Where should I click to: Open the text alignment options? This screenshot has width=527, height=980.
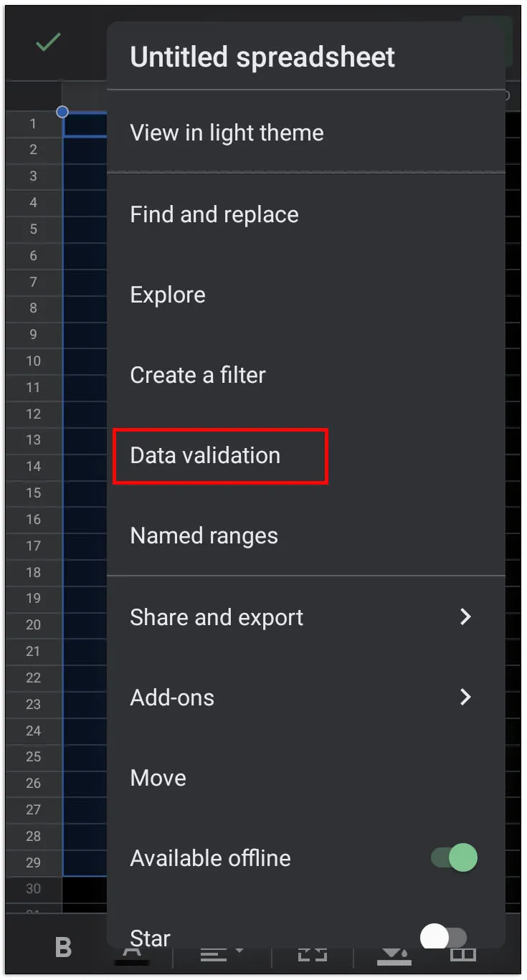click(222, 954)
